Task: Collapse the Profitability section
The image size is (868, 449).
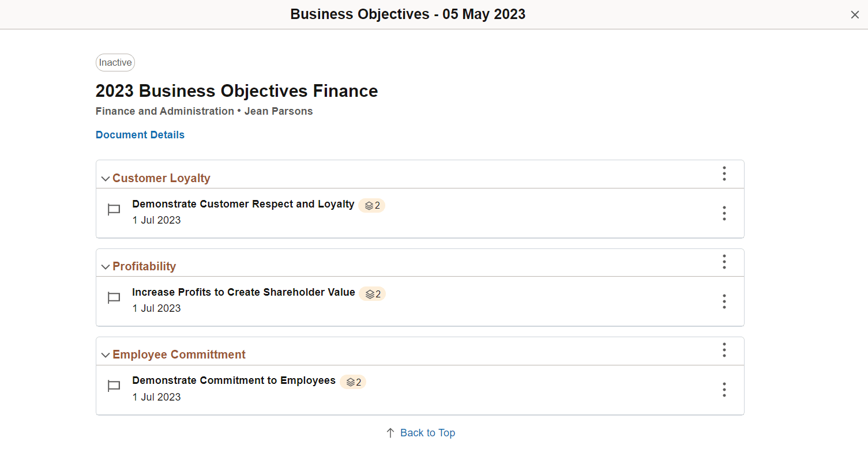Action: (105, 267)
